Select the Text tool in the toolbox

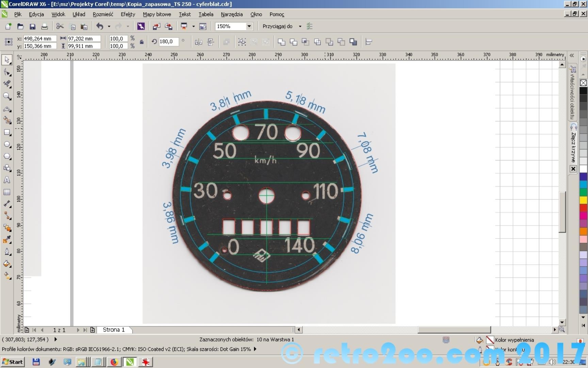7,180
